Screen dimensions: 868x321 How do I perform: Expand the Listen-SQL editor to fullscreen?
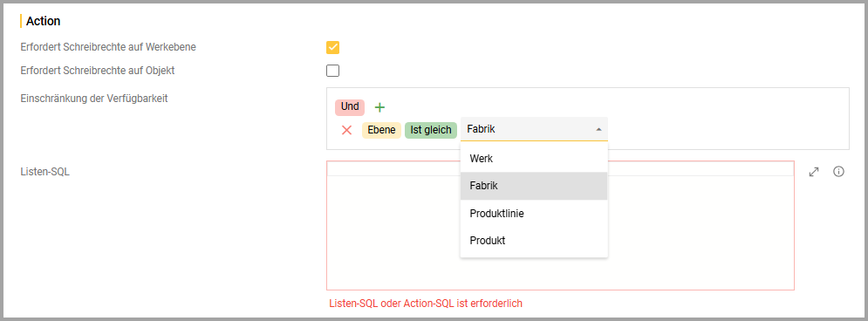tap(814, 172)
